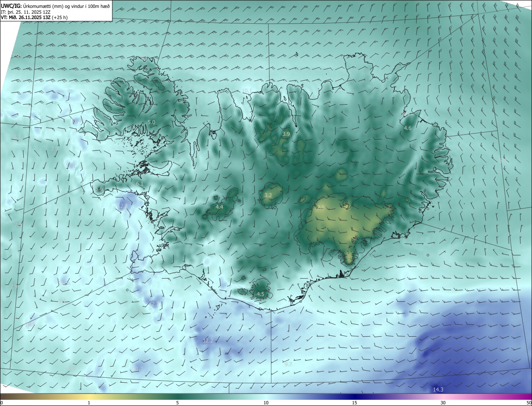Click the 3.9 value in northern Iceland
The width and height of the screenshot is (532, 406).
click(x=286, y=134)
